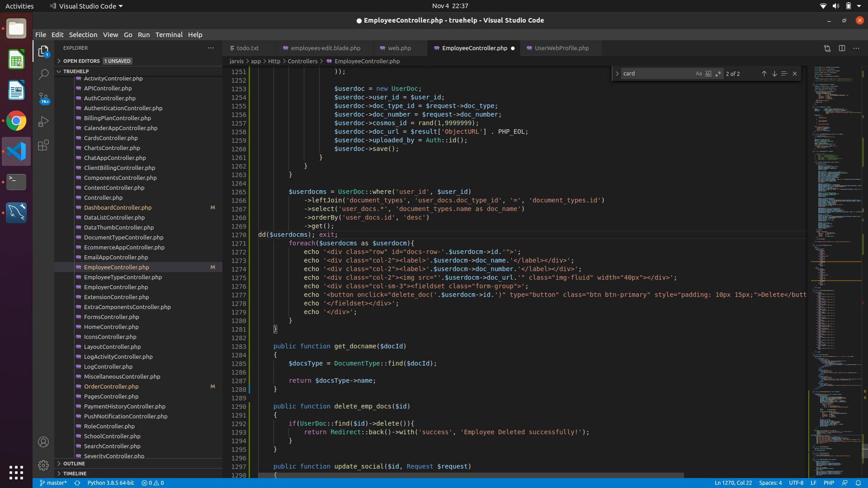Image resolution: width=868 pixels, height=488 pixels.
Task: Click the PHP language mode indicator
Action: 829,483
